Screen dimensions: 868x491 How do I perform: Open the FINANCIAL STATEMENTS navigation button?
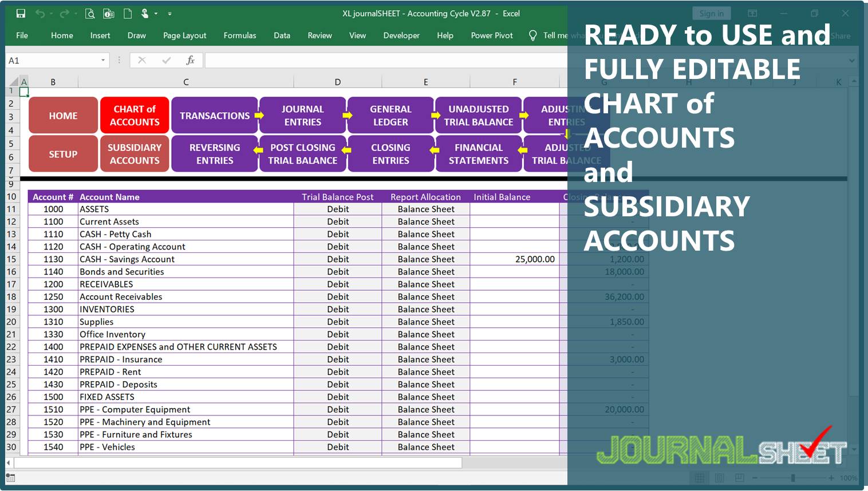(479, 153)
